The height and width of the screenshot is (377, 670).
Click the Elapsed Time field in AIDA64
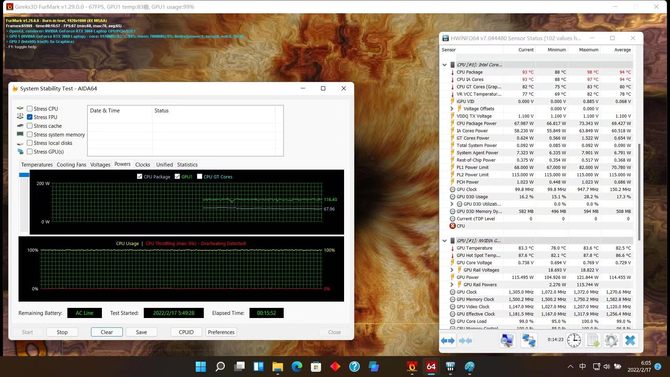266,313
